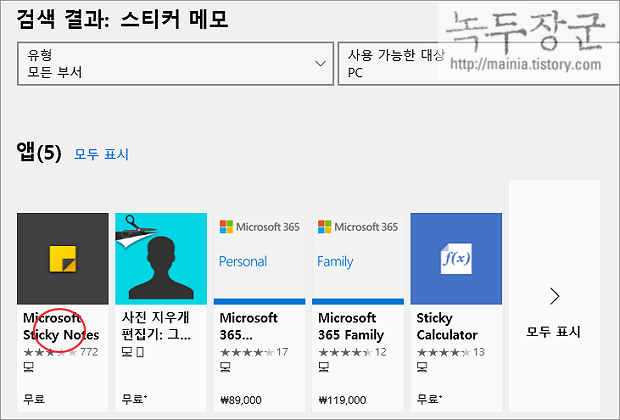Click the ₩119,000 price
620x420 pixels.
pos(342,400)
